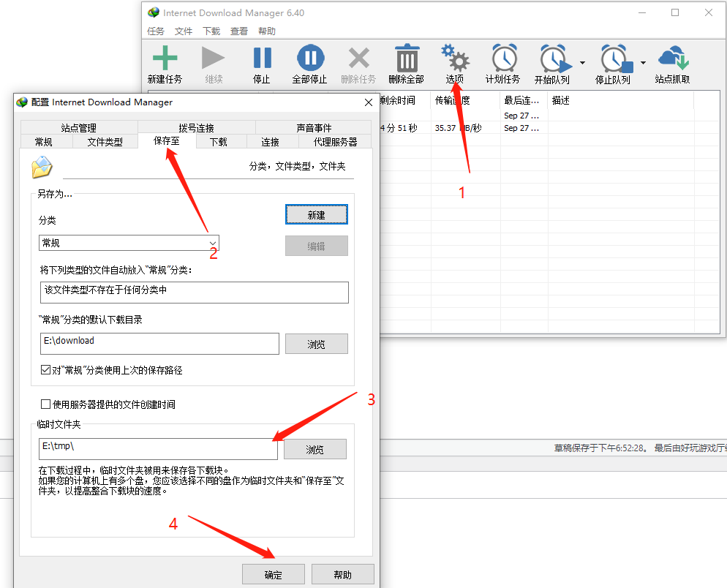Click the 传输速度 column header
727x588 pixels.
(x=465, y=100)
